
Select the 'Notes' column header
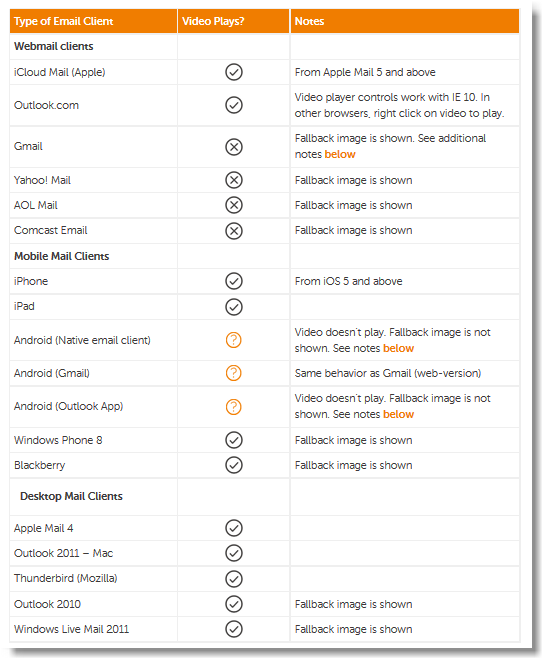coord(309,21)
